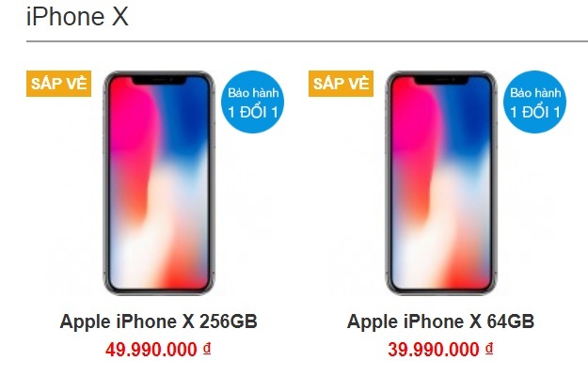Screen dimensions: 588x376
Task: Click the 49.990.000 đ price
Action: (158, 350)
